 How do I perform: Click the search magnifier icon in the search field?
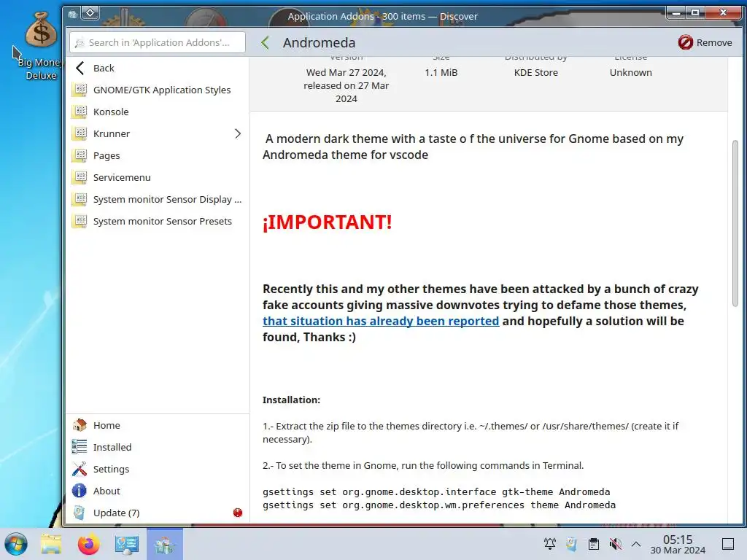[80, 43]
